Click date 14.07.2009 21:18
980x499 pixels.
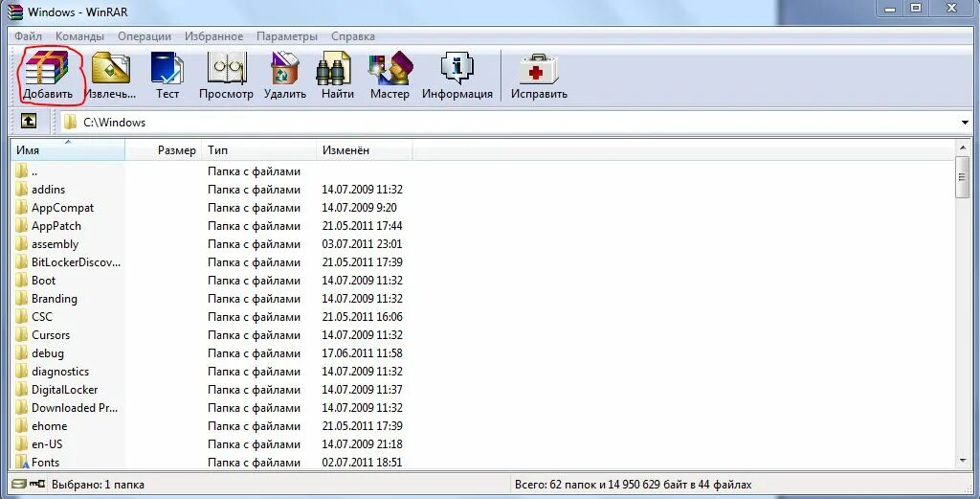click(362, 444)
